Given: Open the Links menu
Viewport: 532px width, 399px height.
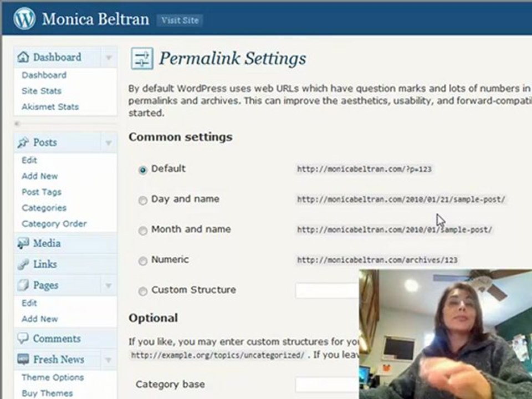Looking at the screenshot, I should click(45, 264).
